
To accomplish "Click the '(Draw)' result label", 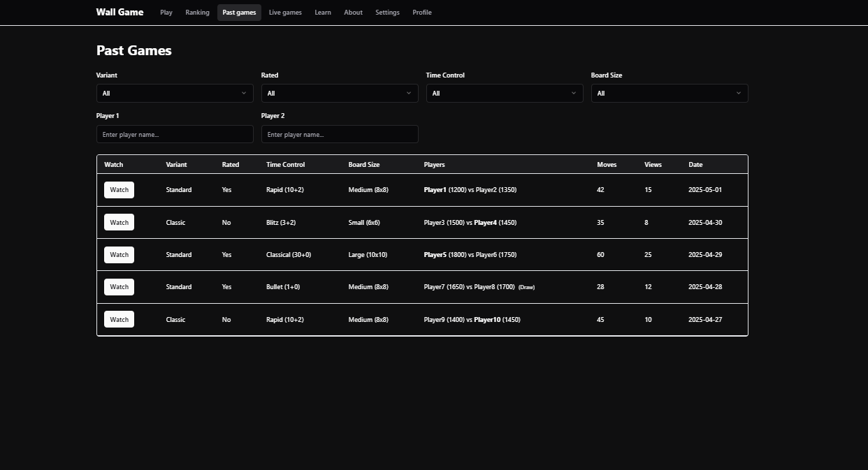I will (527, 287).
